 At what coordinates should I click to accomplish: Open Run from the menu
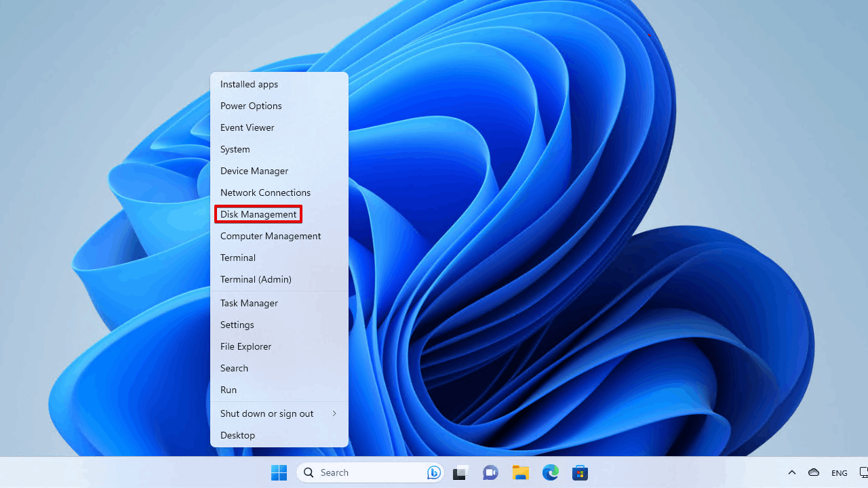(x=279, y=390)
